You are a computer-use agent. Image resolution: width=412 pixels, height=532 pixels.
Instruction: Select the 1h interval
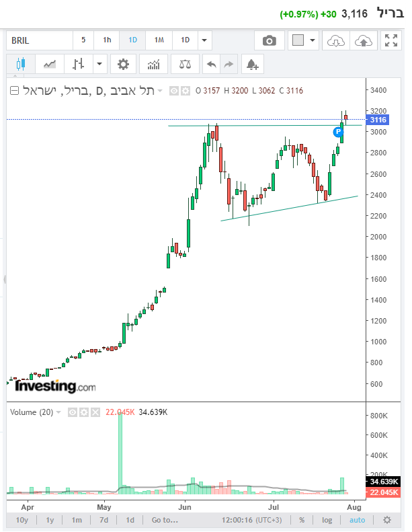pos(107,40)
